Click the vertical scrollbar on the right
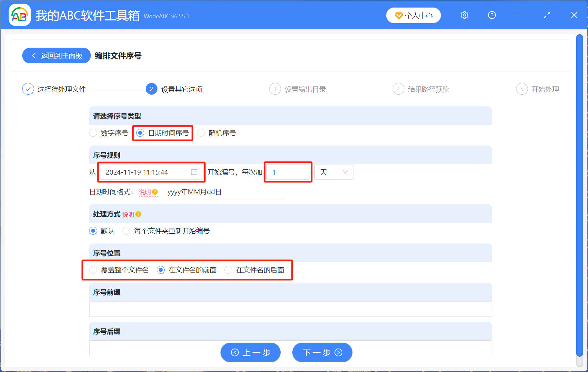The width and height of the screenshot is (588, 372). pos(580,196)
